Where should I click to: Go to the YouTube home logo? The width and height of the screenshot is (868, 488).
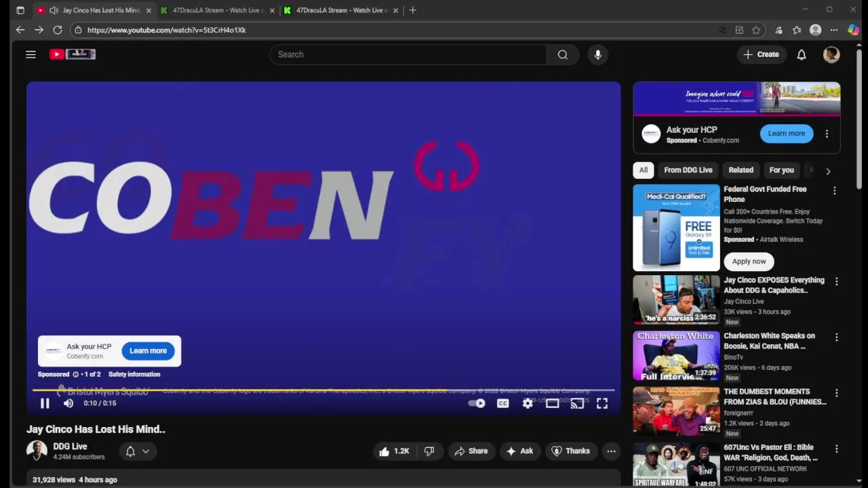point(73,54)
